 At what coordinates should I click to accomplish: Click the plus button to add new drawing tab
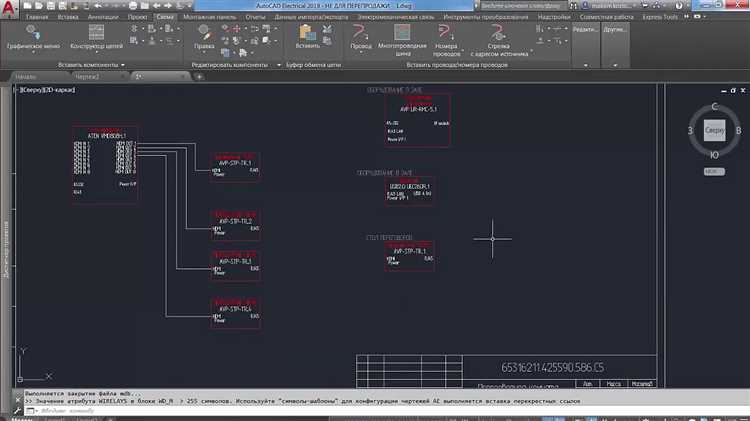(199, 77)
